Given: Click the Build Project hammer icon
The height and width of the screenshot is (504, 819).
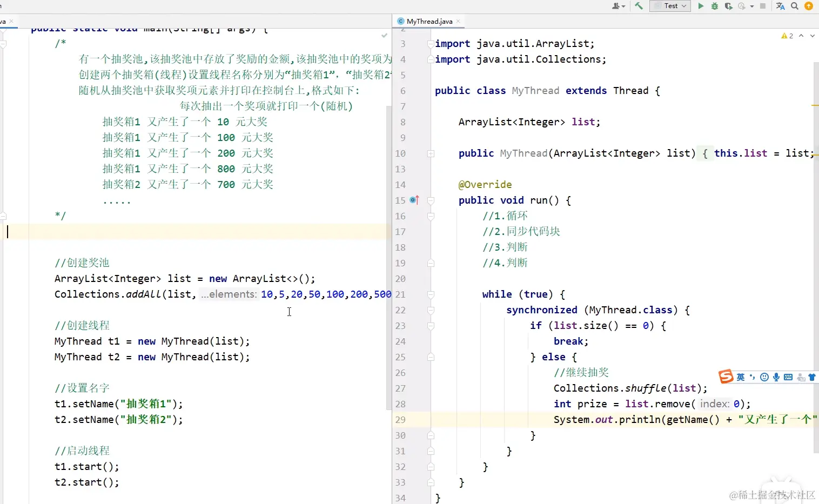Looking at the screenshot, I should [x=639, y=6].
